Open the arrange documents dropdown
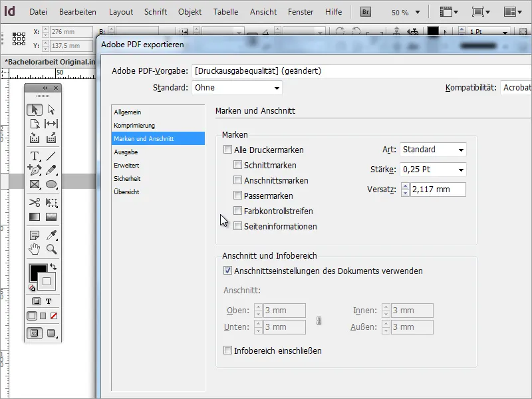Screen dimensions: 532x399 pyautogui.click(x=513, y=12)
